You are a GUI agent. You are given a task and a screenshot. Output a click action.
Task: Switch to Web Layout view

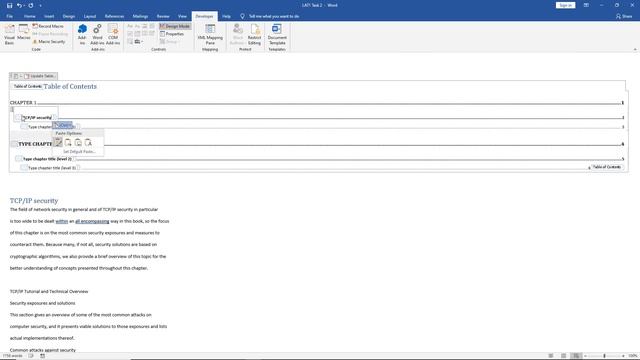click(576, 356)
